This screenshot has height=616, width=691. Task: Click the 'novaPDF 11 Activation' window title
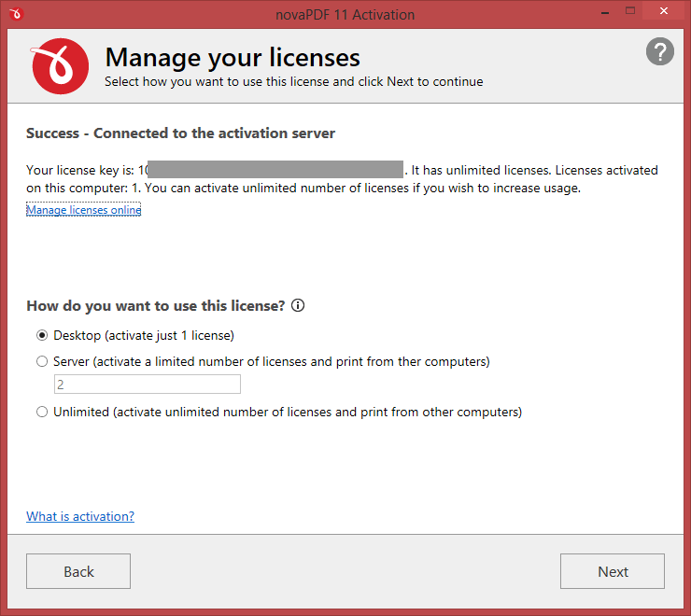point(345,15)
